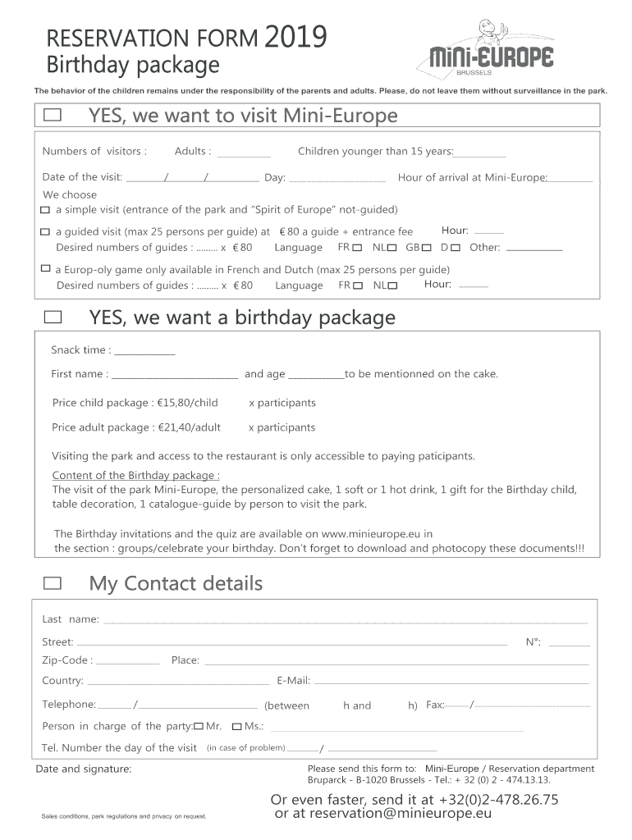This screenshot has height=840, width=632.
Task: Click the Snack time field
Action: [x=144, y=352]
